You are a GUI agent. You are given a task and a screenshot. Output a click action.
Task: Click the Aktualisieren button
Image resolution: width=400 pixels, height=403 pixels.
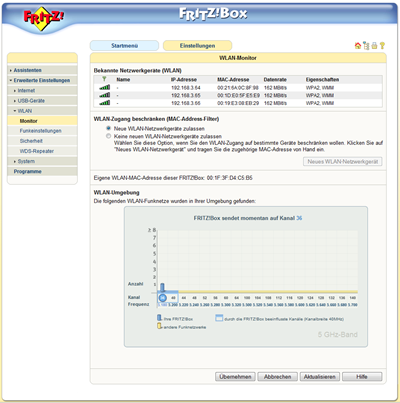point(320,377)
